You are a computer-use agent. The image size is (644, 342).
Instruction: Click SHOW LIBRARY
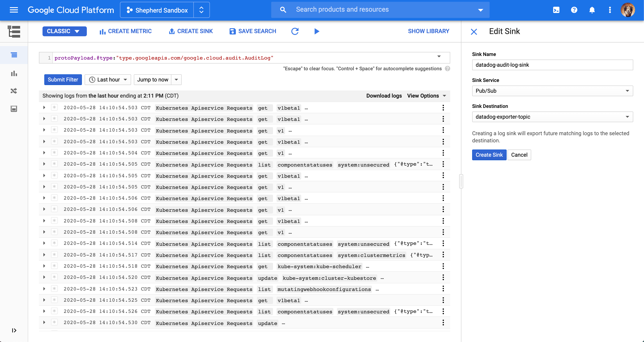pos(429,31)
